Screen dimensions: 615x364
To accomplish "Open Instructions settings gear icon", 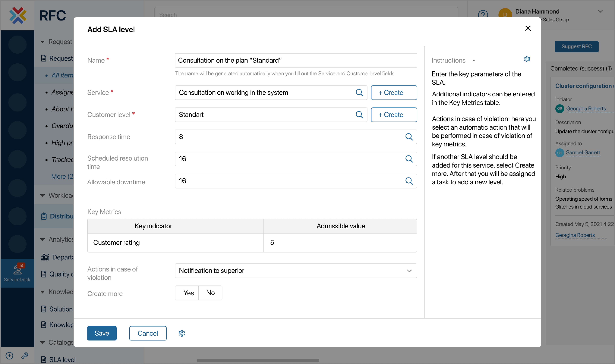I will click(x=527, y=59).
